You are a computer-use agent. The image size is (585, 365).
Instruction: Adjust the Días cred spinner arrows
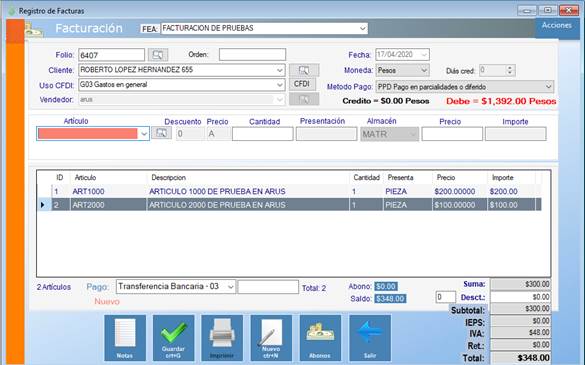tap(510, 70)
